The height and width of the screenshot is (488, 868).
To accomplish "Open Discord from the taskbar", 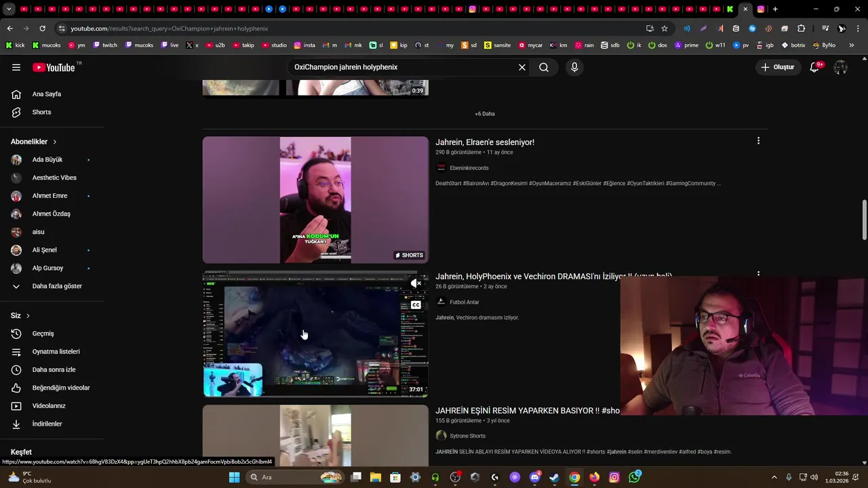I will click(x=534, y=477).
